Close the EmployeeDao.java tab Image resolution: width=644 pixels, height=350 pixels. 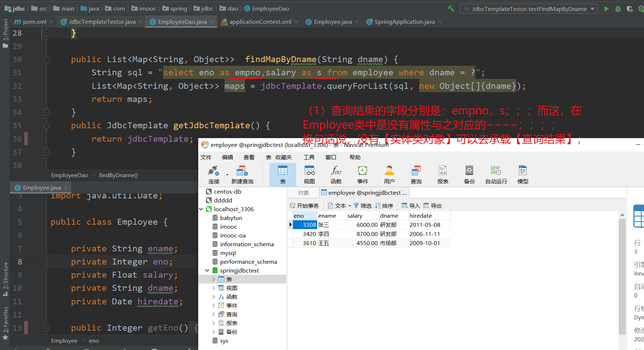[211, 22]
